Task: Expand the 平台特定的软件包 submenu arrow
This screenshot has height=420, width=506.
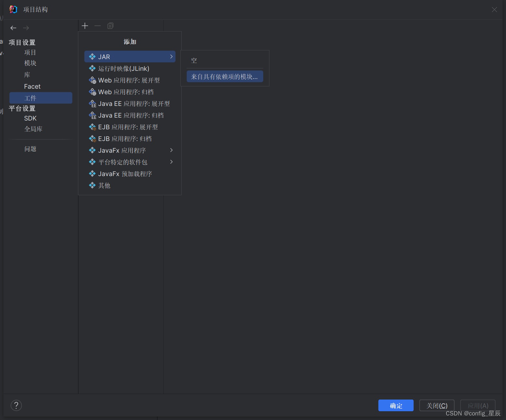Action: [172, 162]
